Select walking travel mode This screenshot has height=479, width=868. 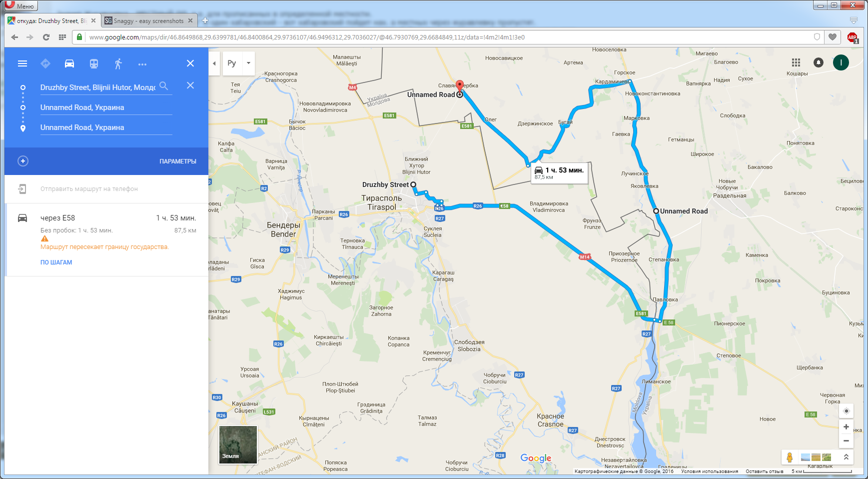click(x=118, y=63)
